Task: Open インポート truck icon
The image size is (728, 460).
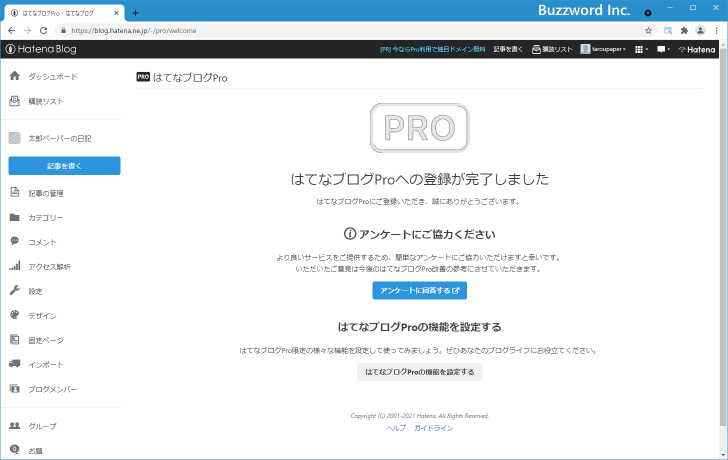Action: (14, 363)
